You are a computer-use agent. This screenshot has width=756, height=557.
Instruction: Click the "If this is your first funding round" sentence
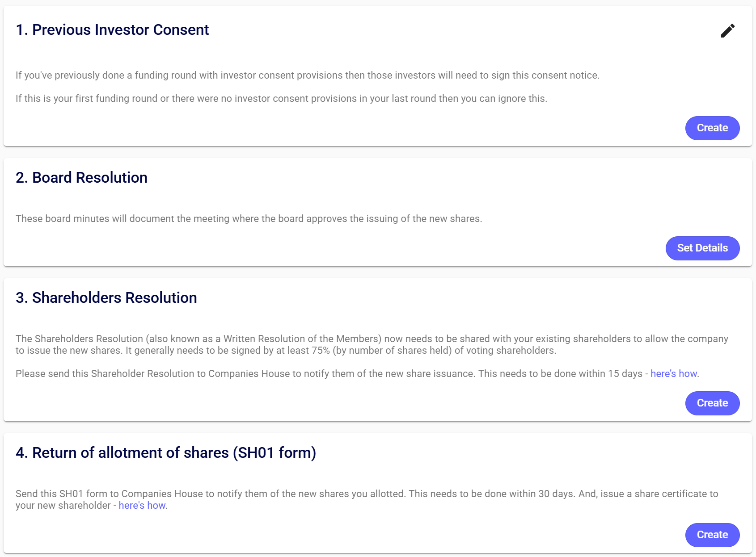click(281, 99)
